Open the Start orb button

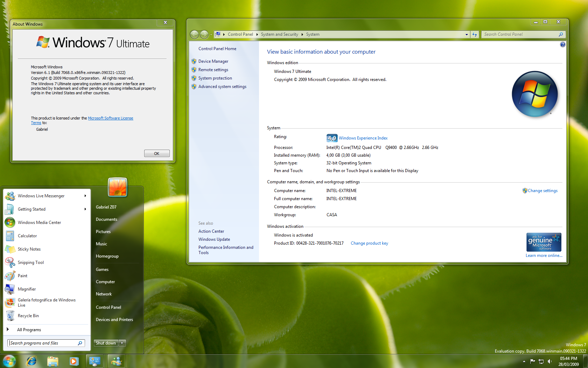(x=9, y=361)
